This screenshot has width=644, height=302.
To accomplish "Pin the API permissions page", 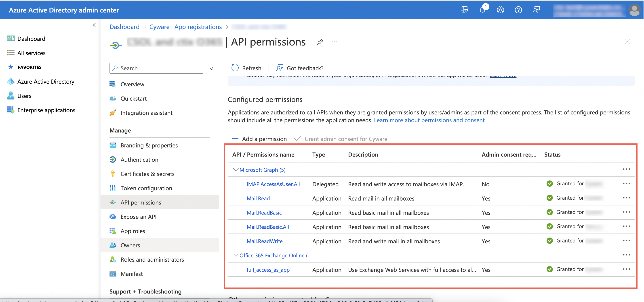I will 320,42.
